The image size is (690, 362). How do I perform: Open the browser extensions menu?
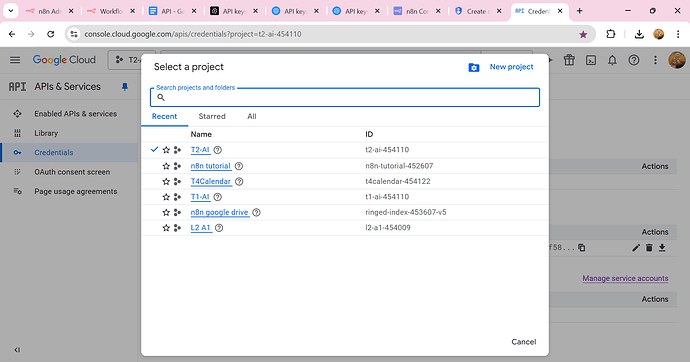coord(611,34)
